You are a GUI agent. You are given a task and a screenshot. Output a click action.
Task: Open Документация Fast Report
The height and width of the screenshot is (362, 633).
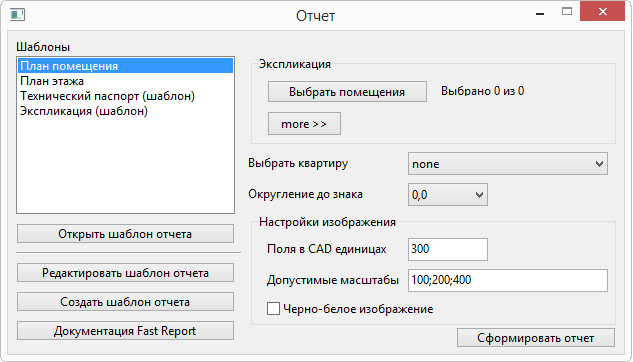125,331
